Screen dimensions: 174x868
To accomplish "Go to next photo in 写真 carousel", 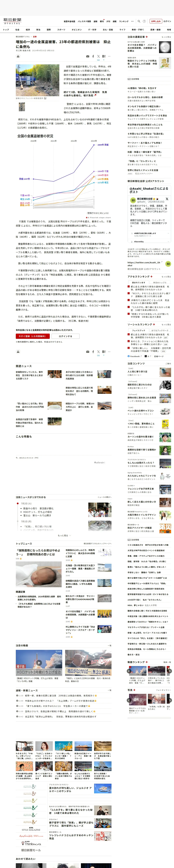I will (170, 700).
